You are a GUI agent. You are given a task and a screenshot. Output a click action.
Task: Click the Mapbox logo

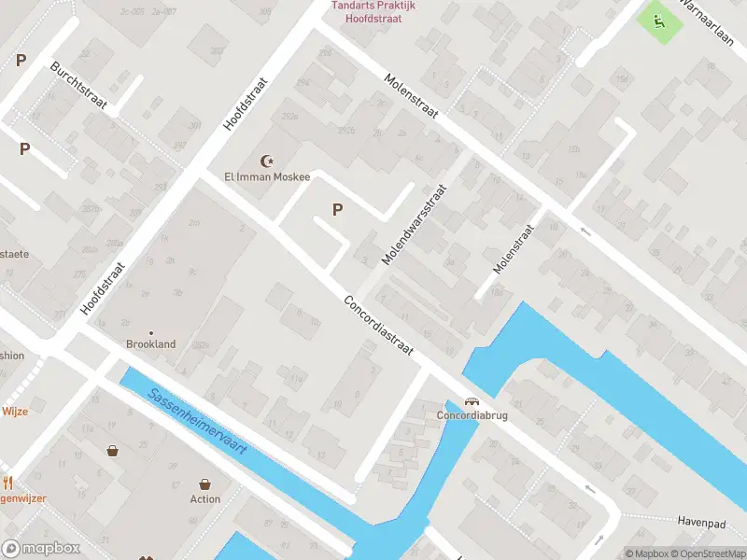click(40, 549)
